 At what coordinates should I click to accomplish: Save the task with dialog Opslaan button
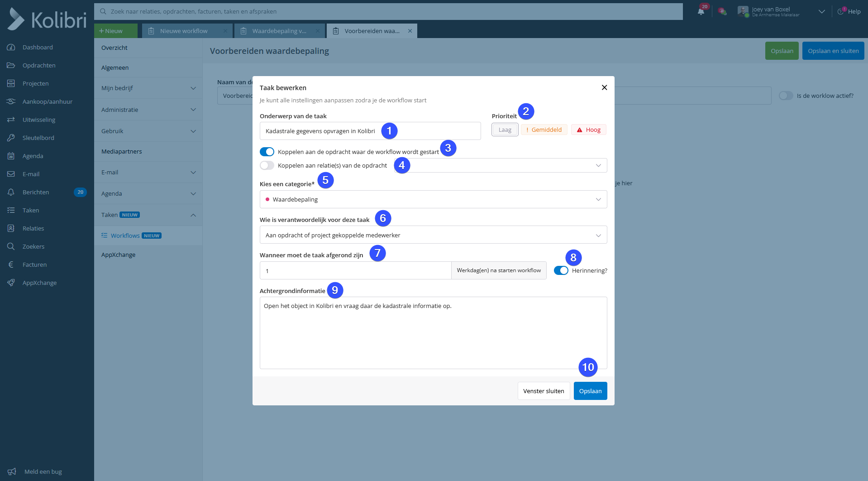click(590, 391)
